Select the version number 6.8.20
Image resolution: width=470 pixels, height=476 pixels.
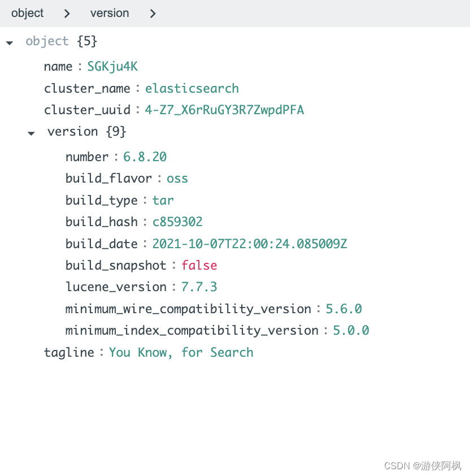tap(145, 157)
